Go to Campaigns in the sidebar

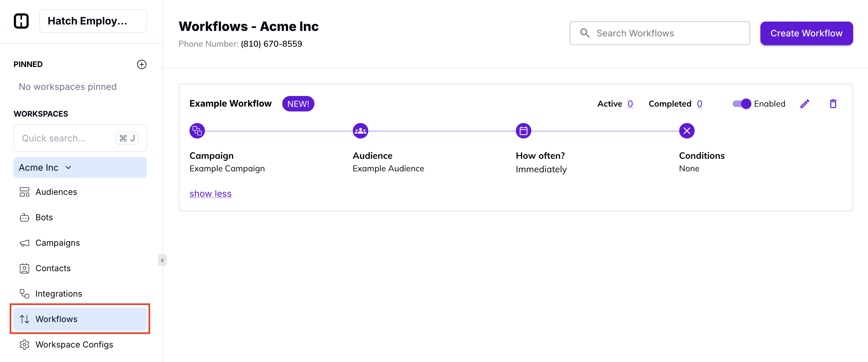57,243
